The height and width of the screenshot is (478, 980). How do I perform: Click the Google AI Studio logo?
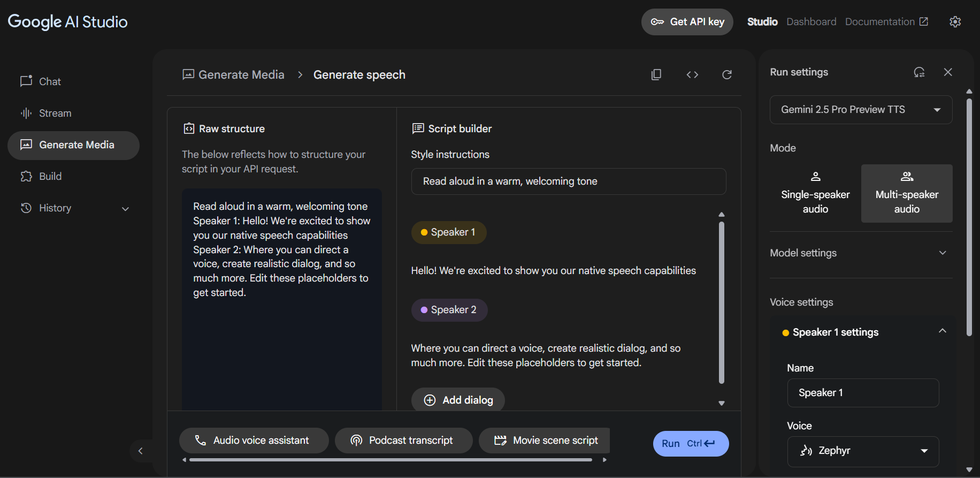pos(67,21)
